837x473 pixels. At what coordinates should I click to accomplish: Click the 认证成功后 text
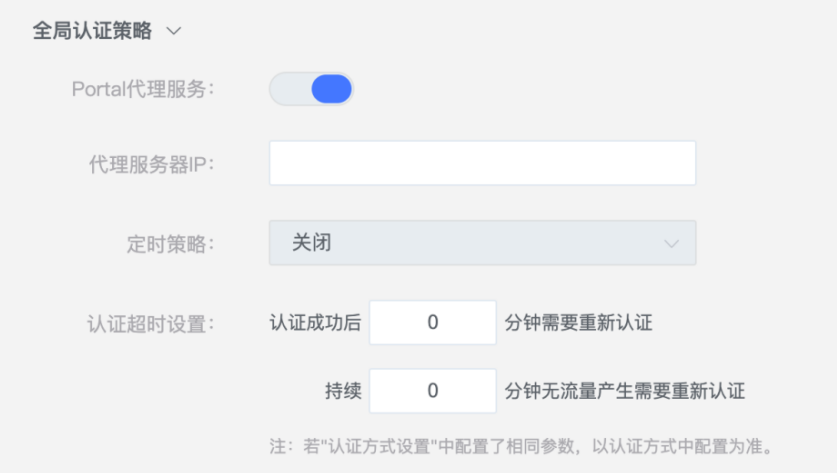[315, 322]
